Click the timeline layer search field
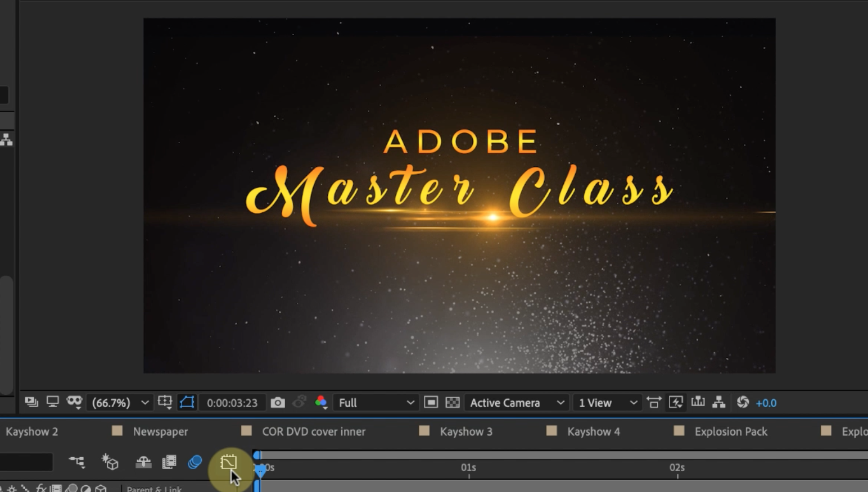Image resolution: width=868 pixels, height=492 pixels. [x=26, y=462]
